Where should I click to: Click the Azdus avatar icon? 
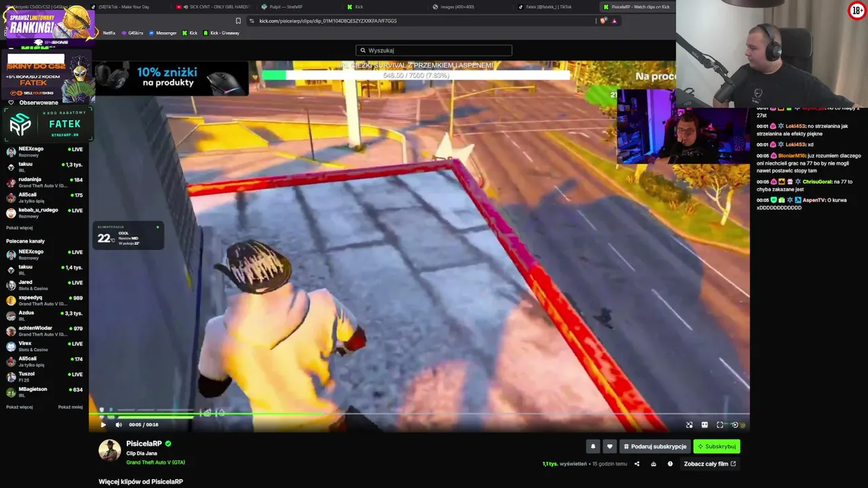(11, 315)
